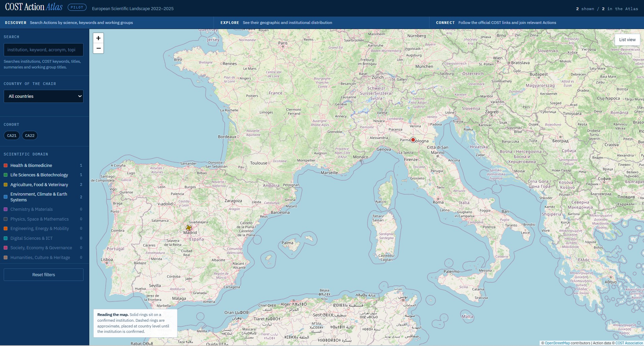Viewport: 644px width, 346px height.
Task: Toggle the CA22 cohort filter
Action: [30, 136]
